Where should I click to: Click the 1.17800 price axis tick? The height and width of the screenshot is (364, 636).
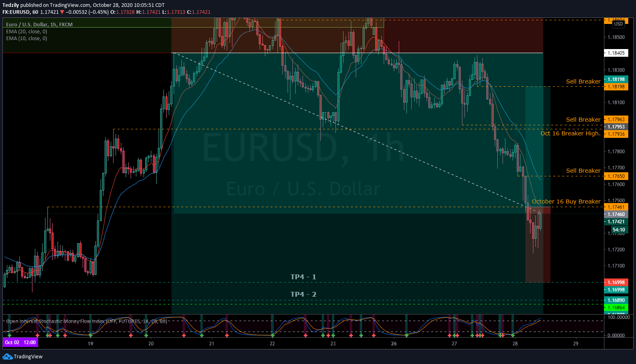point(616,152)
